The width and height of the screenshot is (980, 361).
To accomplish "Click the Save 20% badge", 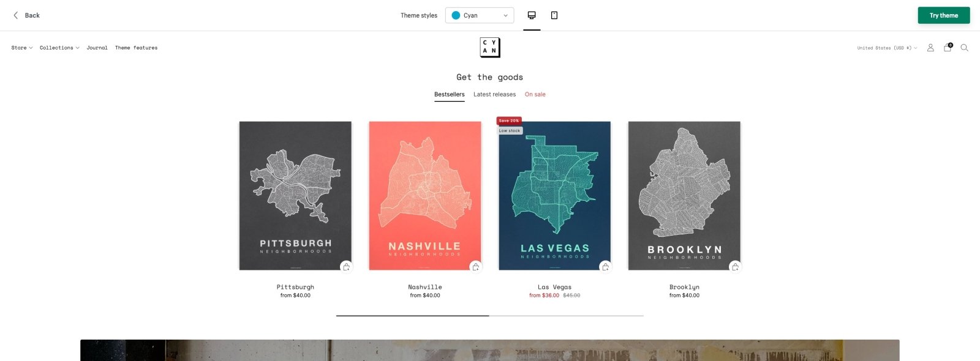I will [509, 121].
